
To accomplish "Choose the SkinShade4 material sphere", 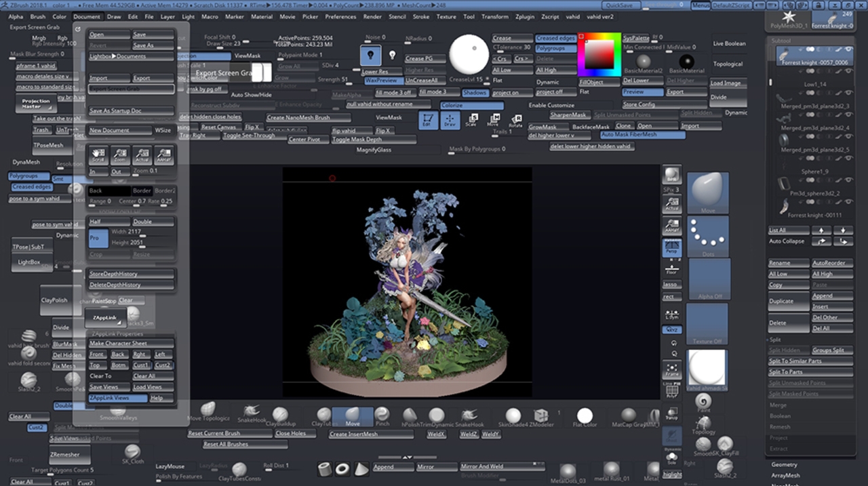I will point(513,416).
